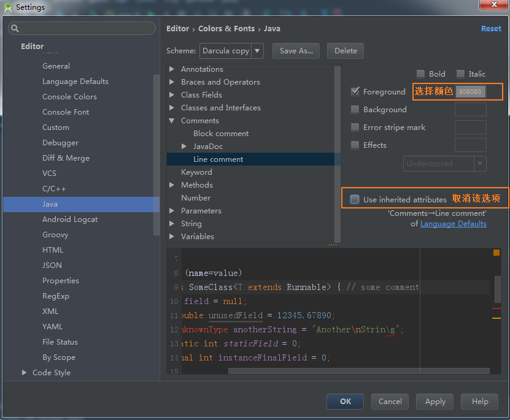Click the Save As... button

(x=296, y=51)
